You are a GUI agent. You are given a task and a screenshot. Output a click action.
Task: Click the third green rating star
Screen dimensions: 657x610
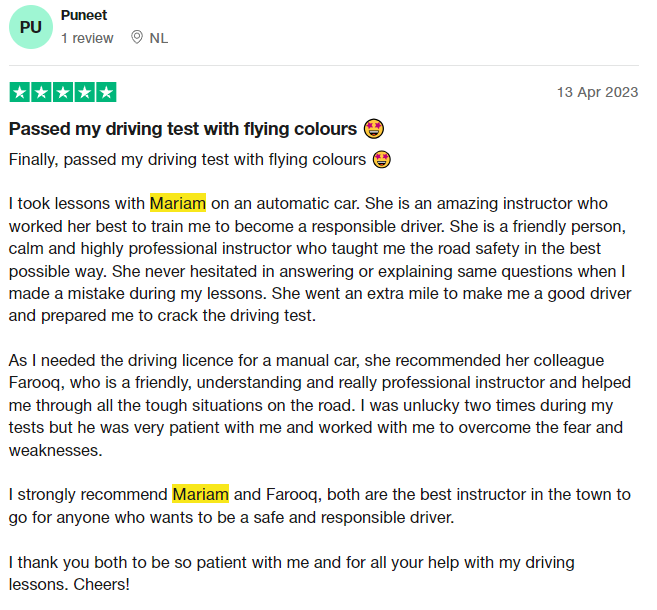(x=63, y=92)
